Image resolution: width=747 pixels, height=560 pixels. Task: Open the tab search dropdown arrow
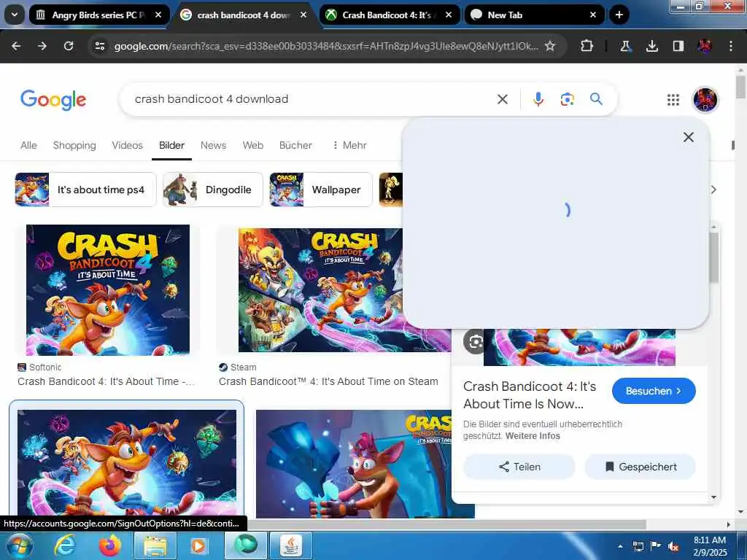(x=15, y=15)
